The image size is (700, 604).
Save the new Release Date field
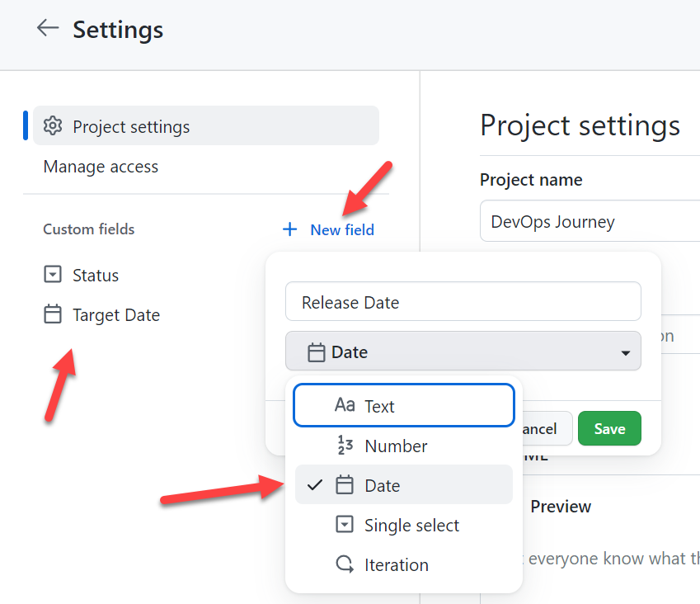609,428
